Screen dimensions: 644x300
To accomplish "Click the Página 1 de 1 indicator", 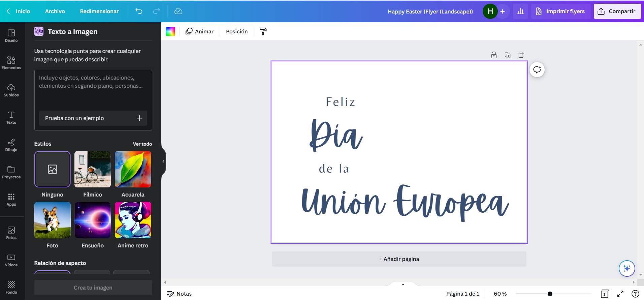I will coord(463,294).
